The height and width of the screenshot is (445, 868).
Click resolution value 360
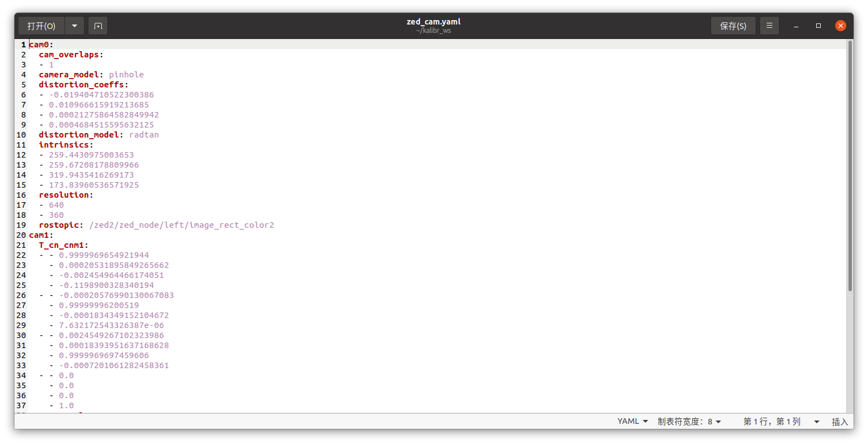[x=56, y=215]
